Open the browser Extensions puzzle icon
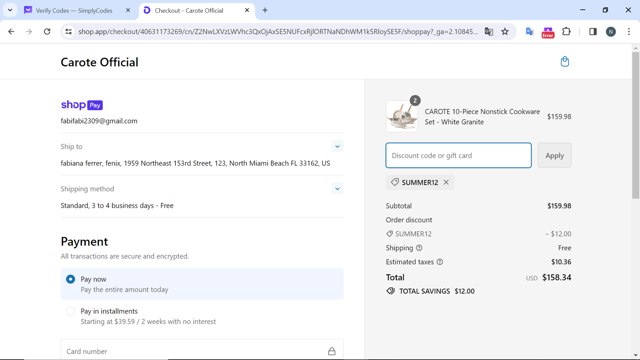 click(x=566, y=31)
